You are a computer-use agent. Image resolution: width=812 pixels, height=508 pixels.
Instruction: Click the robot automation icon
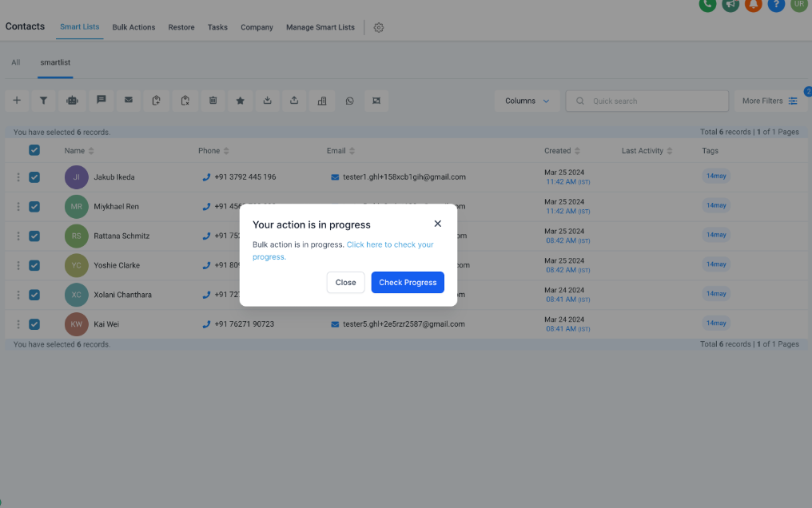(x=72, y=101)
